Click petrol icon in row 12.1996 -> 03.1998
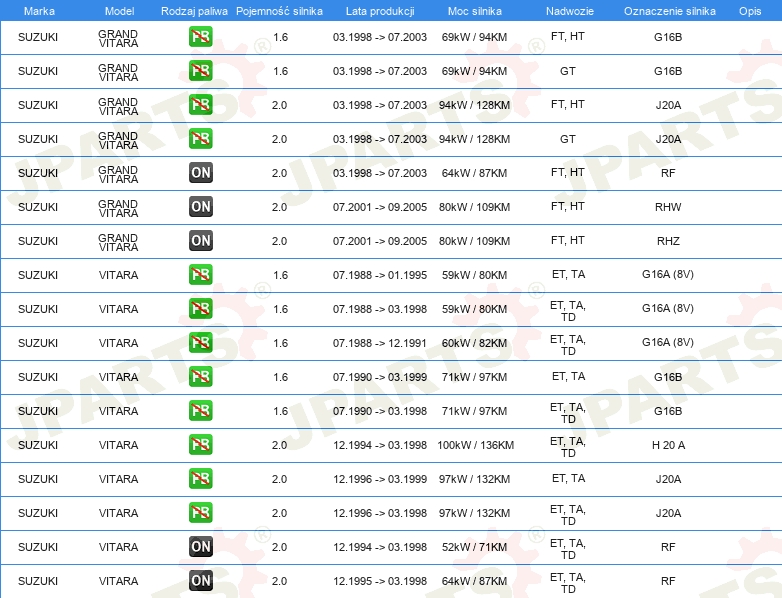782x598 pixels. (200, 513)
